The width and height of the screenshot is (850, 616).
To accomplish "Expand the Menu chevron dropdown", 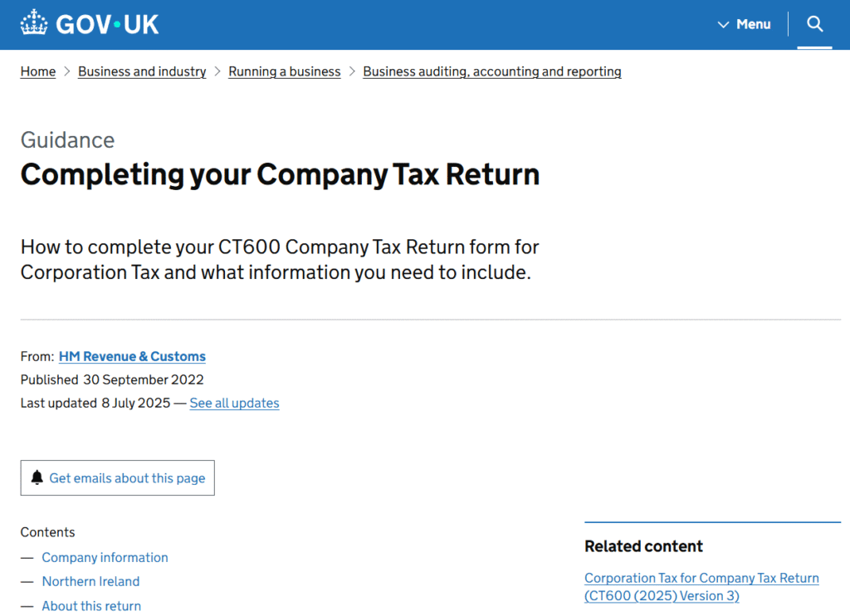I will click(x=723, y=25).
